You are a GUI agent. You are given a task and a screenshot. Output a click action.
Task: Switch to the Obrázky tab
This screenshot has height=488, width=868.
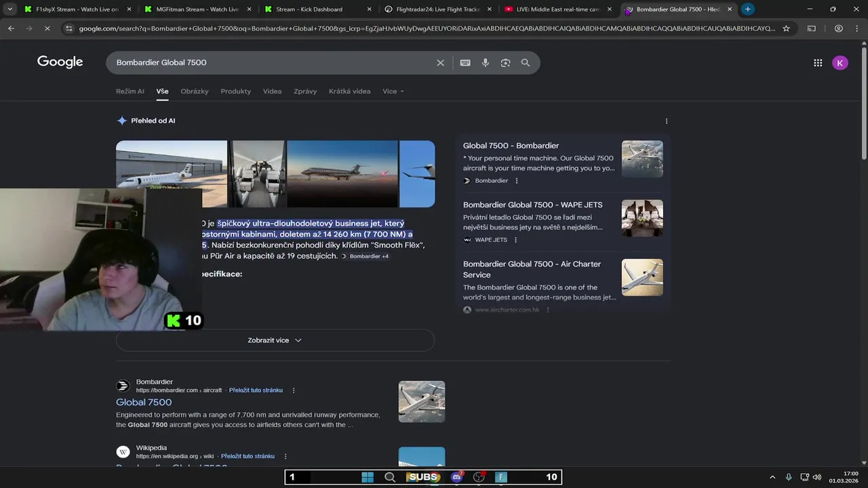point(195,91)
